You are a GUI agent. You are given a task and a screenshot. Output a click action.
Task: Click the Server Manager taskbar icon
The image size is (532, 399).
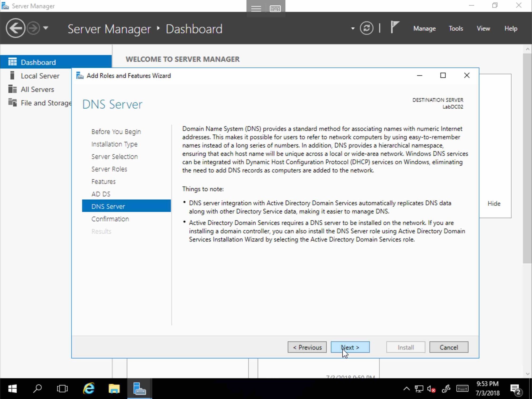pyautogui.click(x=139, y=389)
